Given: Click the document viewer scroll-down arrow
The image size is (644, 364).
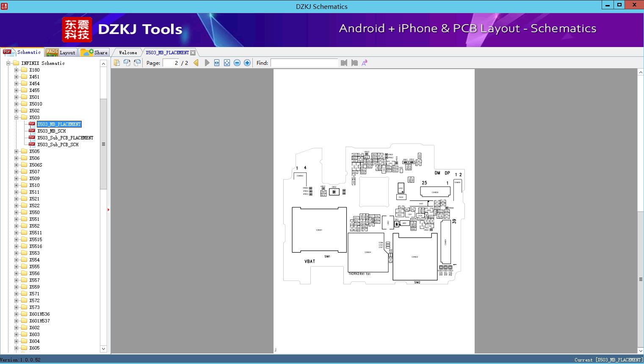Looking at the screenshot, I should click(641, 350).
